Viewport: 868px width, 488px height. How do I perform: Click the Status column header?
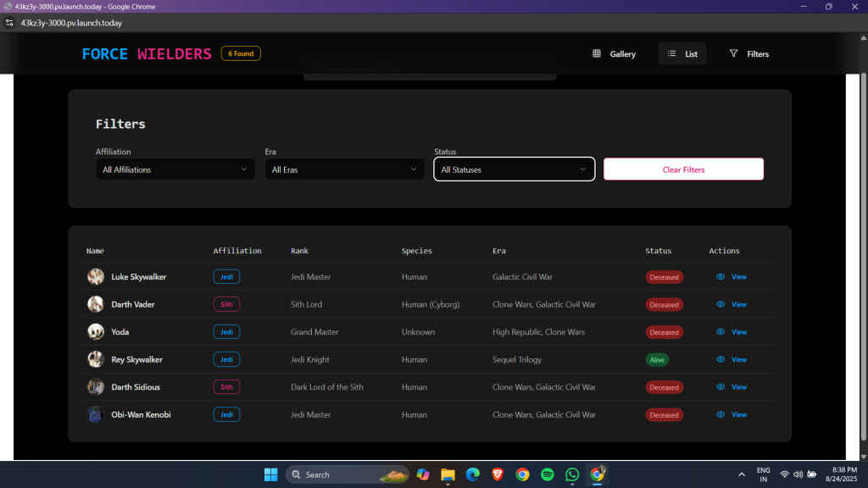click(658, 251)
